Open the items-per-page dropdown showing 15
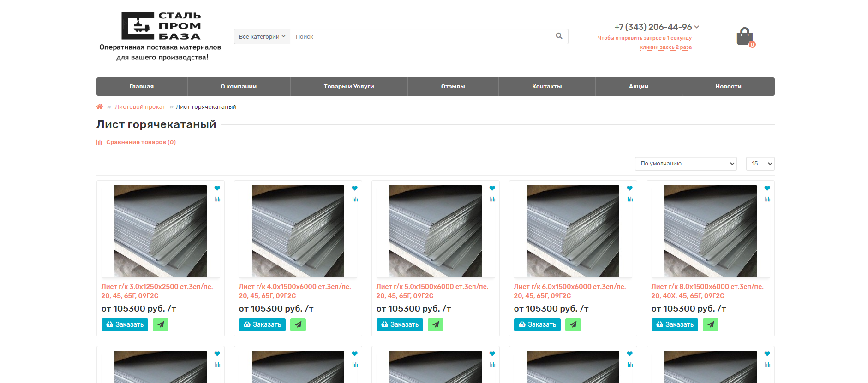 [x=760, y=164]
